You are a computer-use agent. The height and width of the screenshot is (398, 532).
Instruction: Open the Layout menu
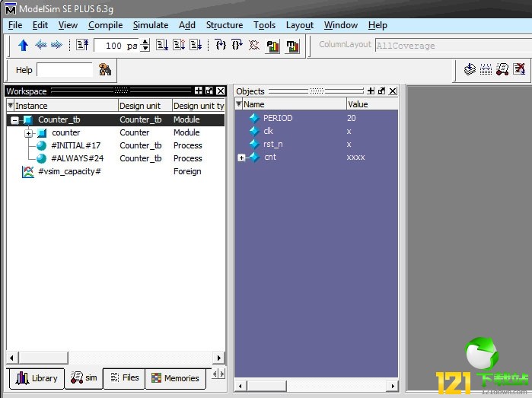pyautogui.click(x=300, y=25)
